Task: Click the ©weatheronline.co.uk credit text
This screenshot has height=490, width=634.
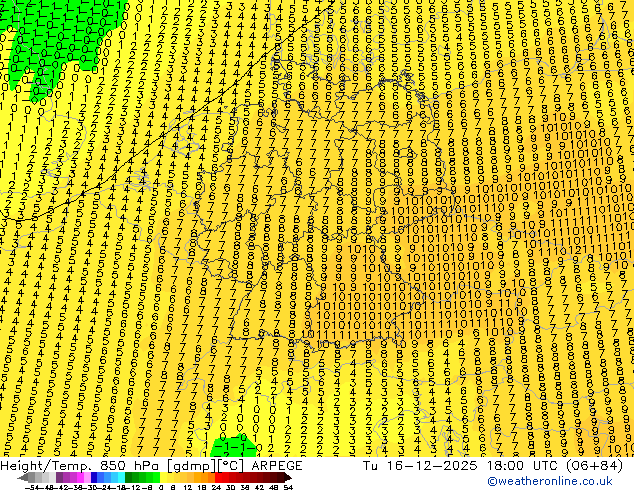Action: pos(550,481)
